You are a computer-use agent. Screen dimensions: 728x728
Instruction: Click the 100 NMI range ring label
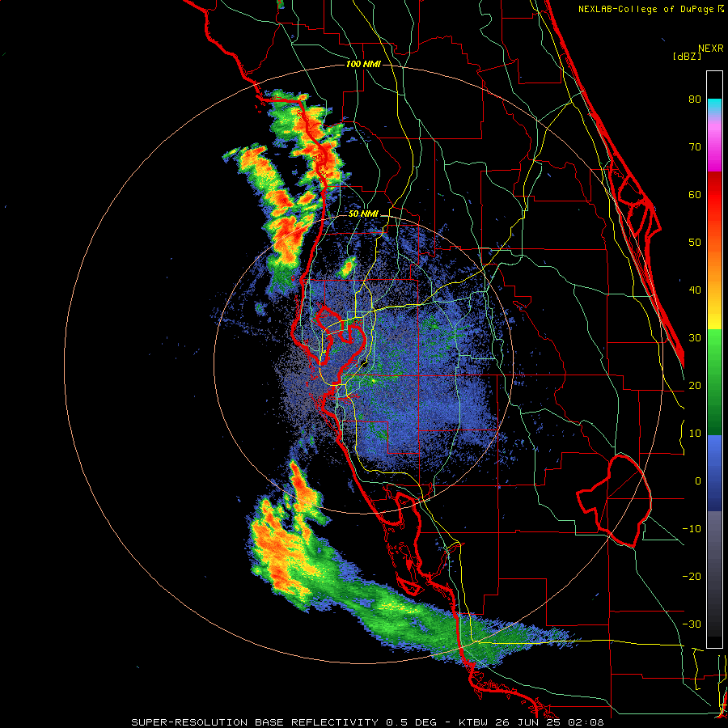pos(363,64)
